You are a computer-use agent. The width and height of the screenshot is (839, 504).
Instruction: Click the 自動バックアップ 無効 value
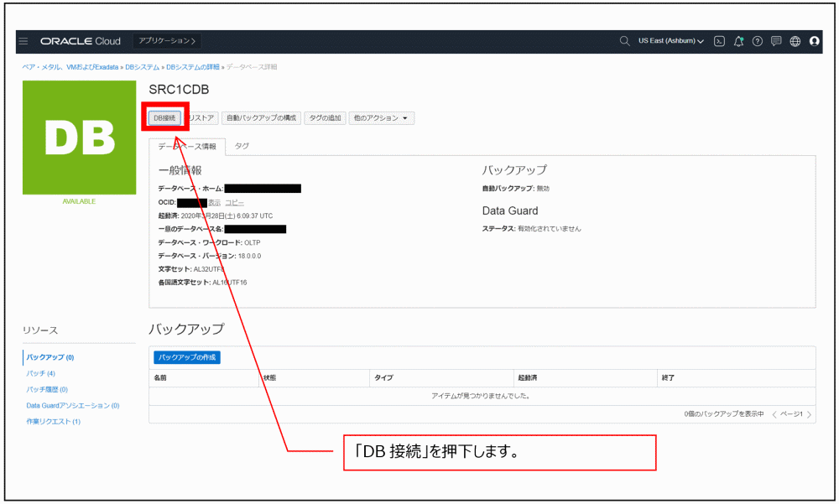coord(543,189)
